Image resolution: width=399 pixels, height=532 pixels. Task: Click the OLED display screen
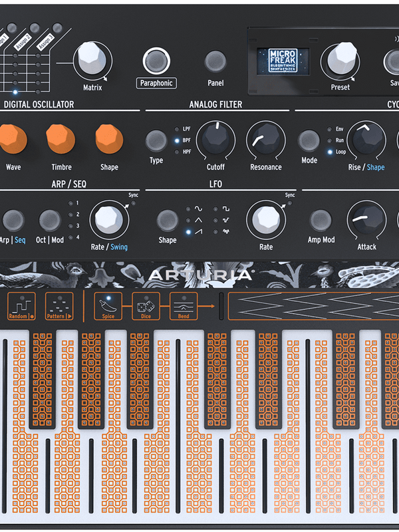point(283,61)
